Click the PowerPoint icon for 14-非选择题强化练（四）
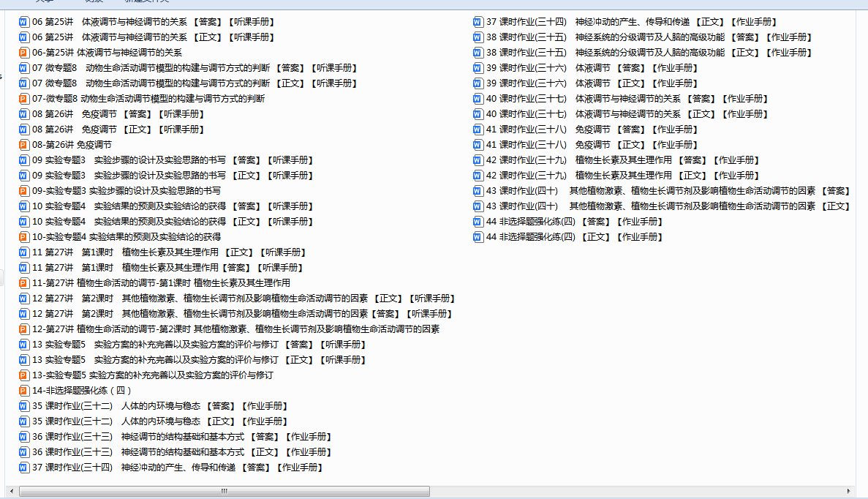This screenshot has width=868, height=499. click(23, 391)
